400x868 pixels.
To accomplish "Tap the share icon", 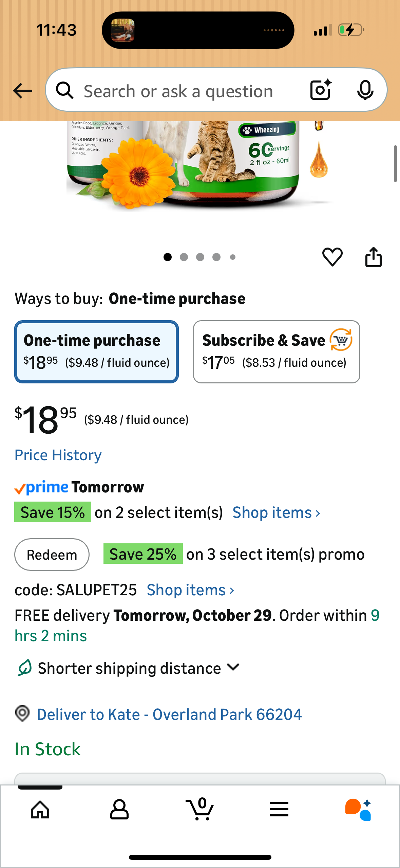I will [373, 257].
